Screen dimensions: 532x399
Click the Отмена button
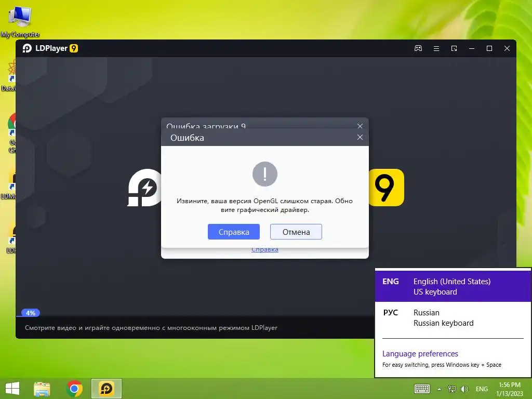(x=296, y=232)
